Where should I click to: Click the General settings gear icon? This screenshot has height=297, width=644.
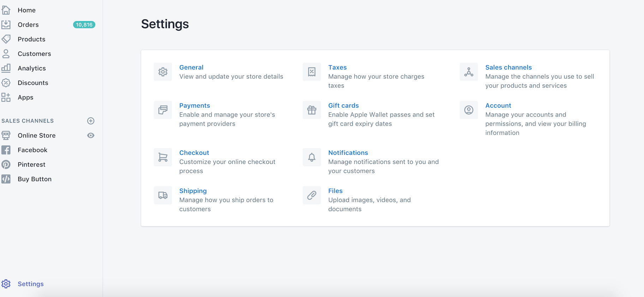[x=163, y=72]
